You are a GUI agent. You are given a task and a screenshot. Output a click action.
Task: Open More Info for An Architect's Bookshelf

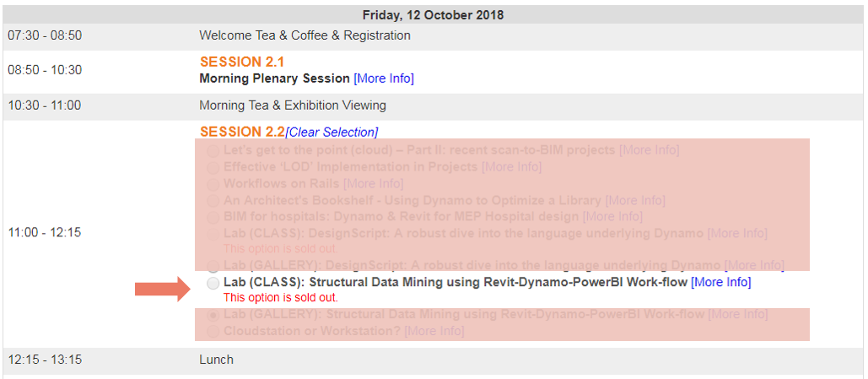[x=635, y=200]
